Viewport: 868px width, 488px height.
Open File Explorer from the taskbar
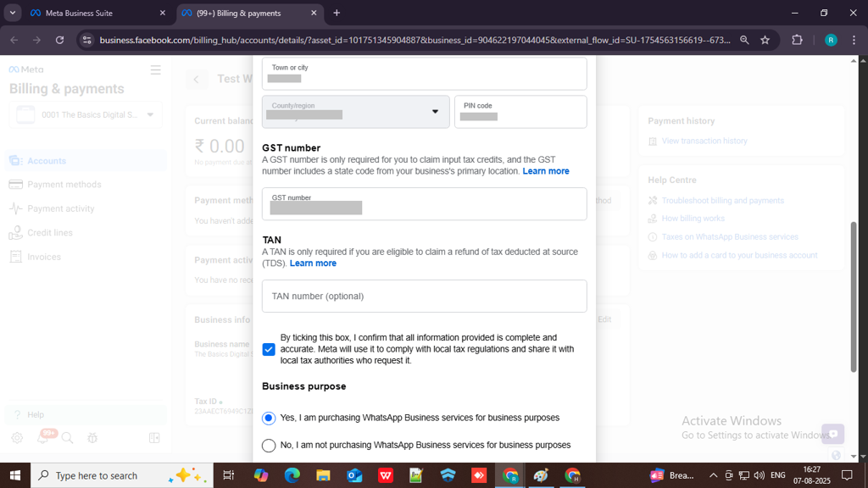[x=323, y=475]
